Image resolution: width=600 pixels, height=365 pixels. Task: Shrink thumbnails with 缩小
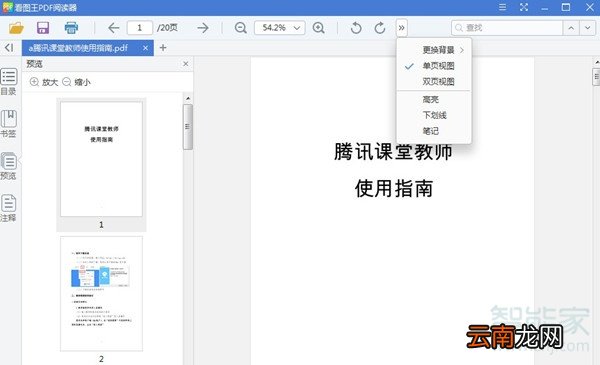click(77, 82)
